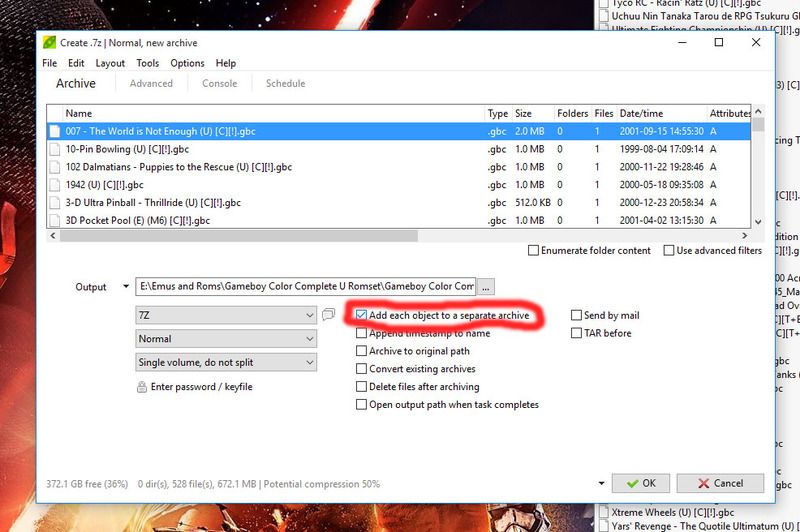This screenshot has height=532, width=800.
Task: Click the PeaZip app icon in title bar
Action: point(49,43)
